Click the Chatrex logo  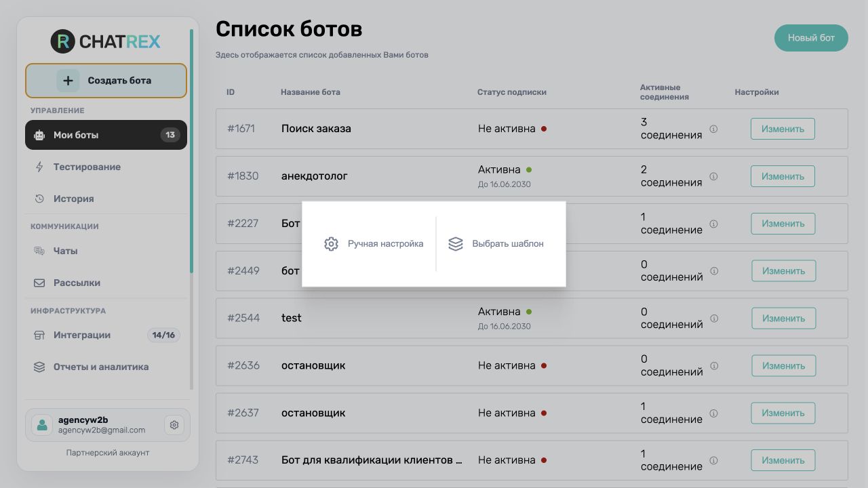coord(106,42)
